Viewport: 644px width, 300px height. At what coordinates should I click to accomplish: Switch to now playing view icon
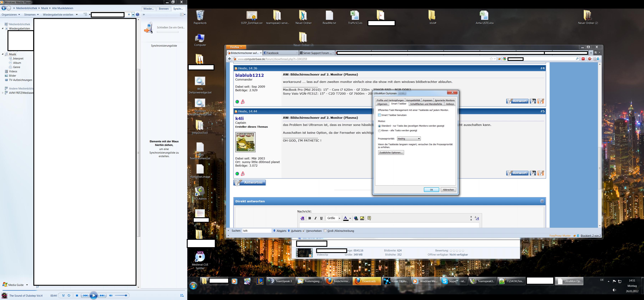pyautogui.click(x=182, y=296)
